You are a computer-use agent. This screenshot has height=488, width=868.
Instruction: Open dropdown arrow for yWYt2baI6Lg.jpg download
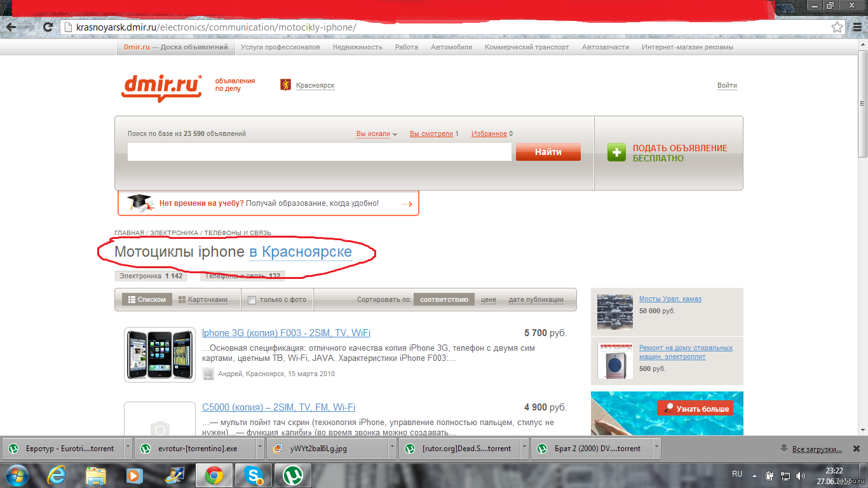tap(393, 448)
